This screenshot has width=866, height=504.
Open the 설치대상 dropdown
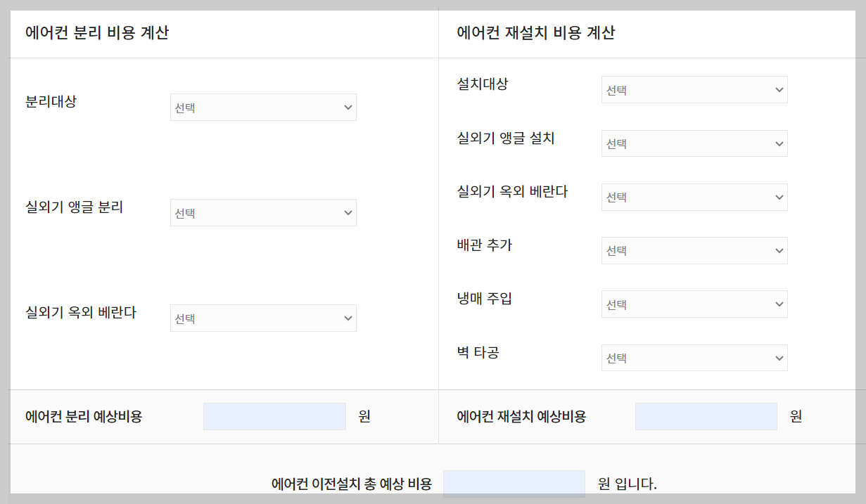694,89
